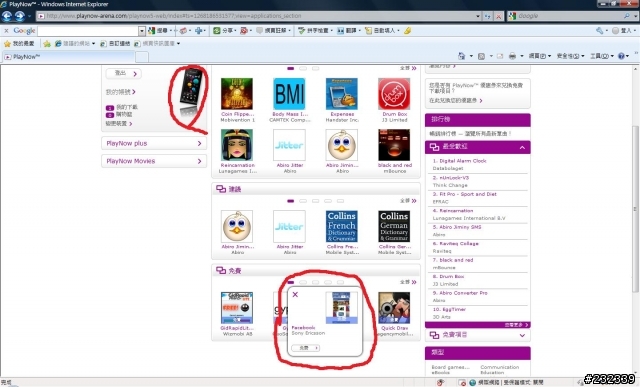Click the Google toolbar Translate button

349,31
